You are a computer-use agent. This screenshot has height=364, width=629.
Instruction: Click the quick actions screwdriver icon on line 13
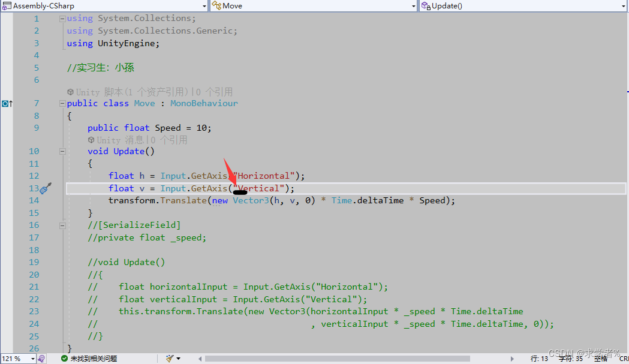point(46,188)
